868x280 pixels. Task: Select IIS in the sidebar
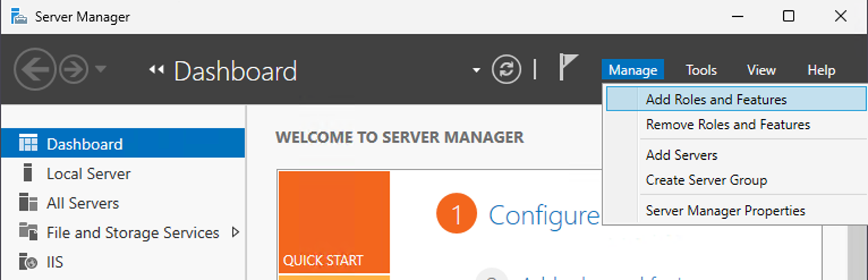[123, 262]
